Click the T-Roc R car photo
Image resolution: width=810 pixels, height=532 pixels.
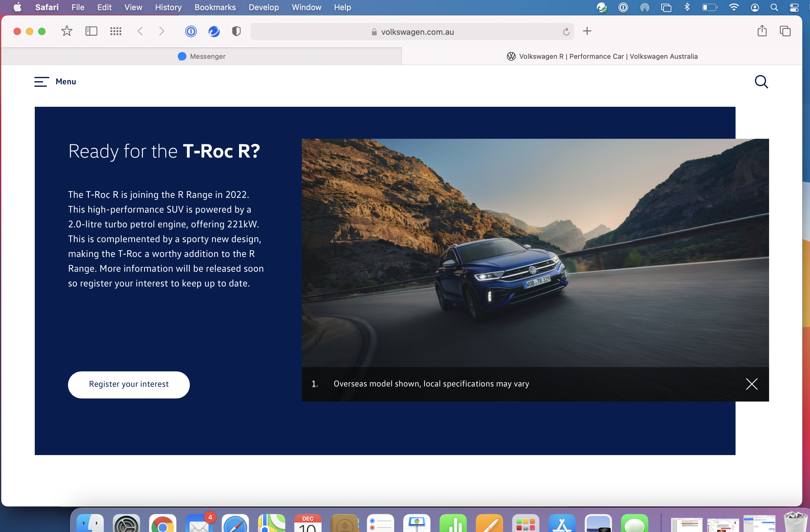tap(535, 253)
